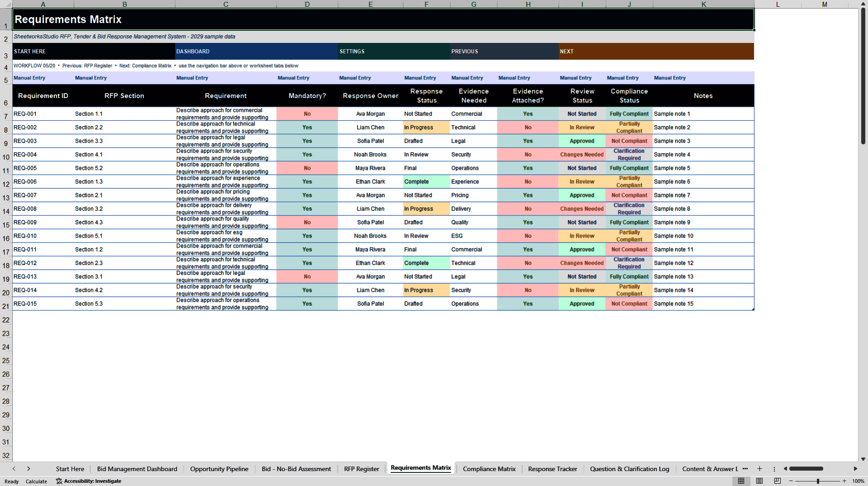Click the Calculate status bar item
Image resolution: width=868 pixels, height=486 pixels.
pyautogui.click(x=36, y=481)
